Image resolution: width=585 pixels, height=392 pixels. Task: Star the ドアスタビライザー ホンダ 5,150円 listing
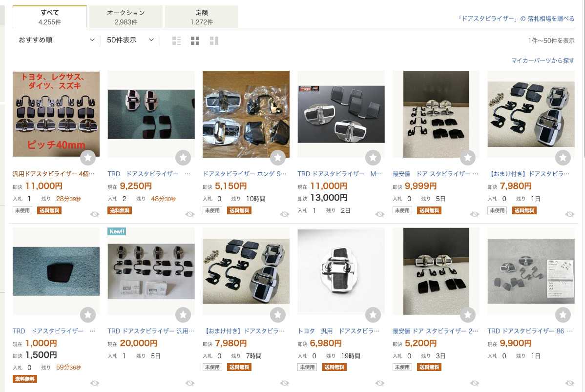(278, 158)
